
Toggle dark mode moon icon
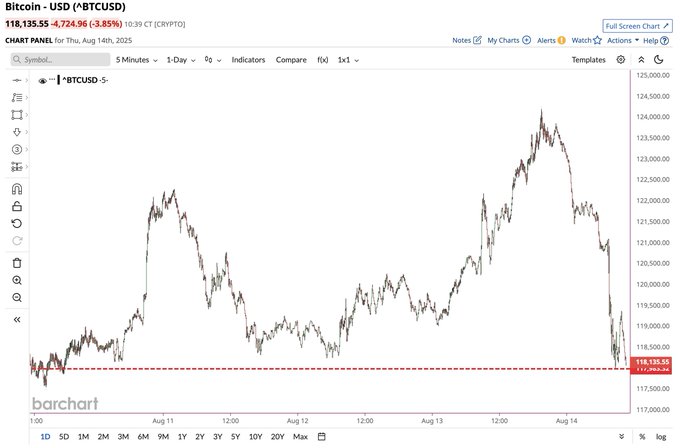(x=659, y=60)
